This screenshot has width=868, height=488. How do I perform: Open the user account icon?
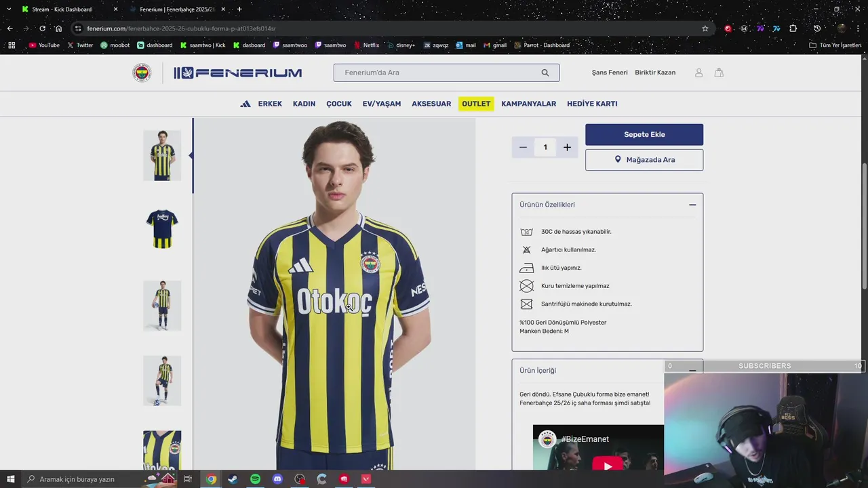698,73
